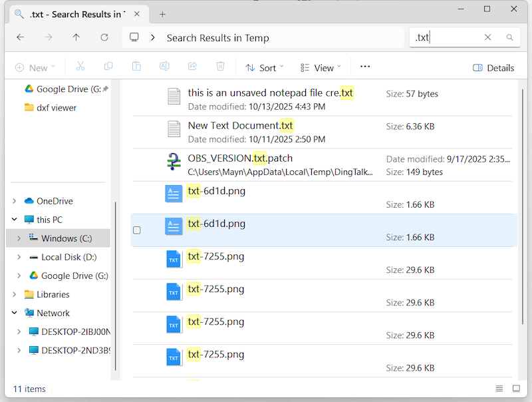This screenshot has width=532, height=402.
Task: Open the See more ellipsis menu
Action: (x=364, y=67)
